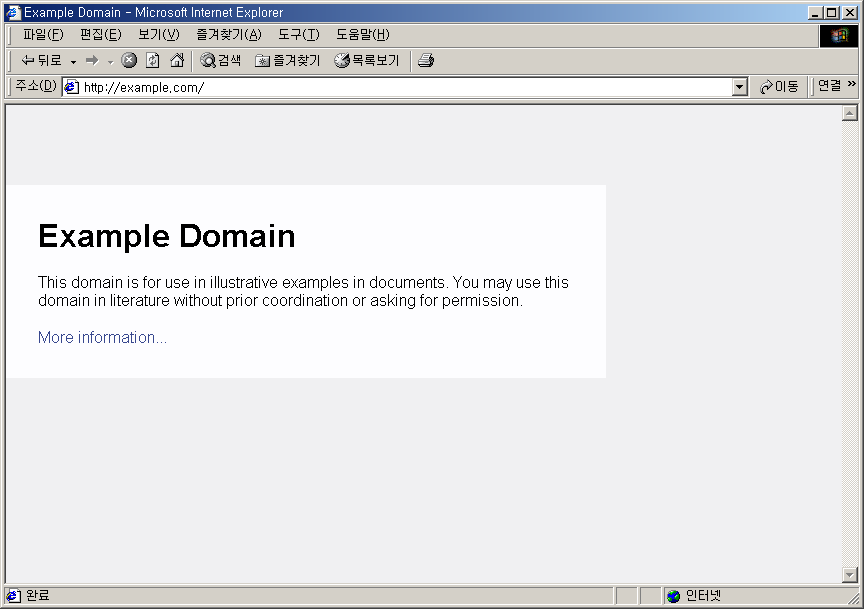This screenshot has height=609, width=864.
Task: Open the 편집(E) menu
Action: (100, 35)
